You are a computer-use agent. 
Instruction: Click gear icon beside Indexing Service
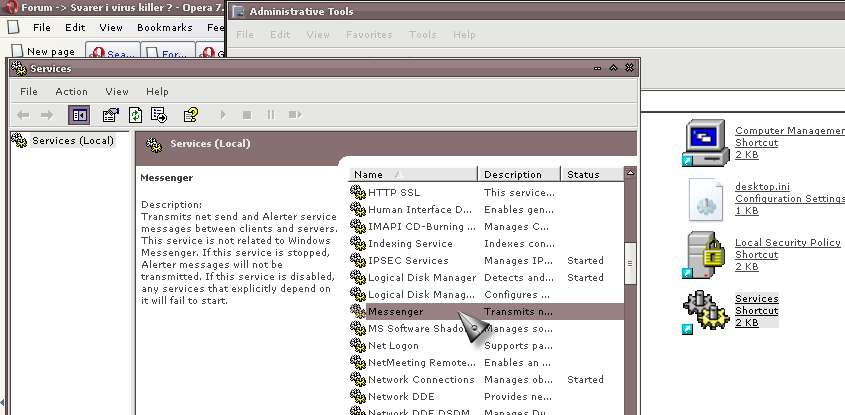[358, 244]
